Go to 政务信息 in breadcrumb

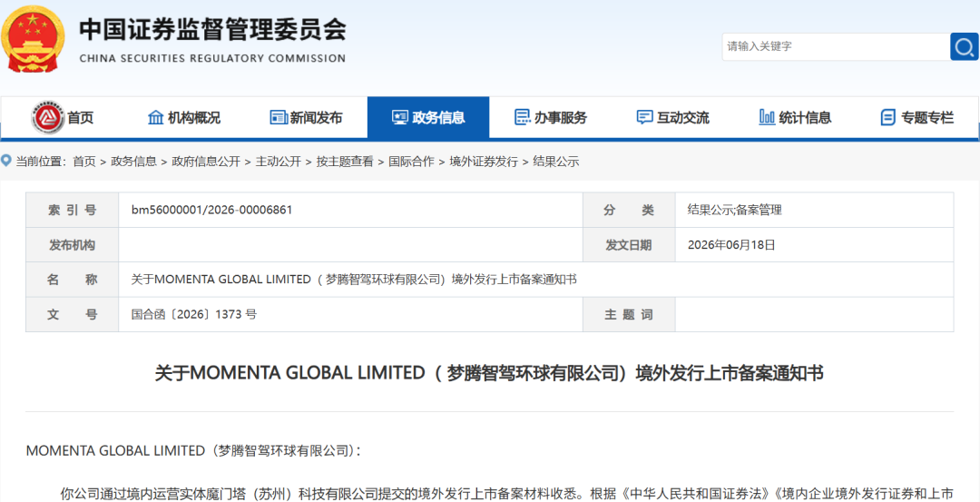[133, 162]
